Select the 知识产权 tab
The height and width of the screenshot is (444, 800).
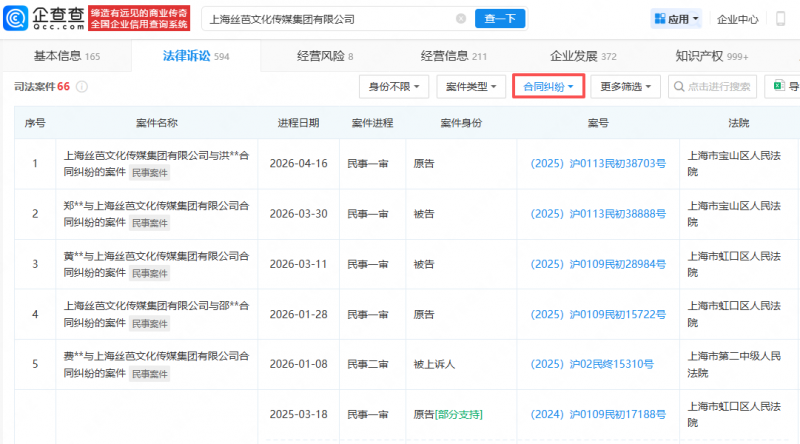tap(712, 56)
